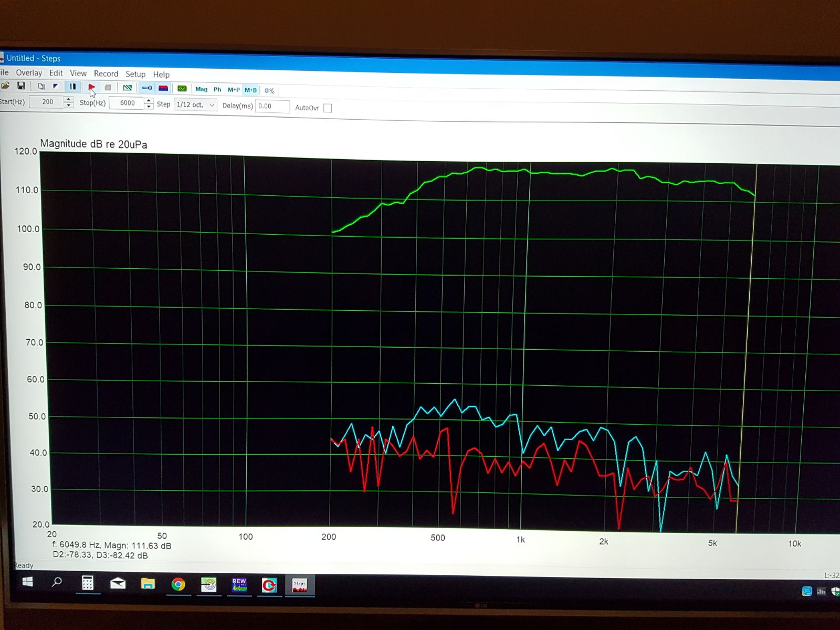Pause measurement with the pause icon
Viewport: 840px width, 630px height.
pos(72,87)
